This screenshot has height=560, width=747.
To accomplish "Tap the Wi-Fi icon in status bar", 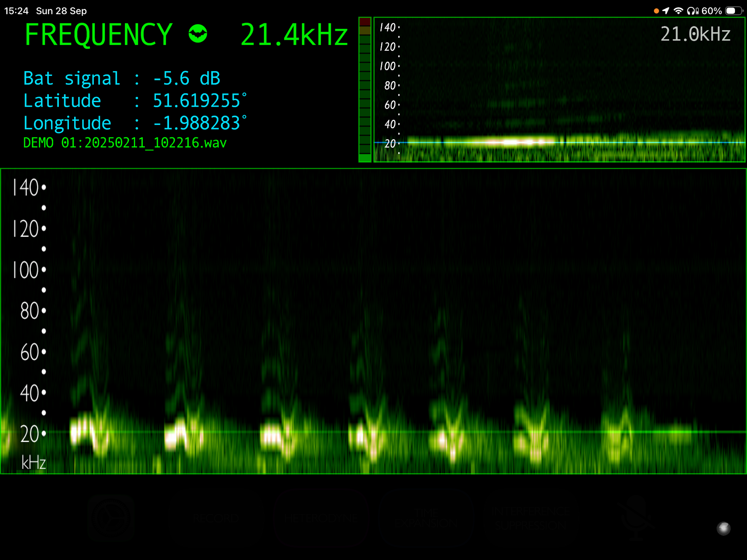I will (x=678, y=11).
